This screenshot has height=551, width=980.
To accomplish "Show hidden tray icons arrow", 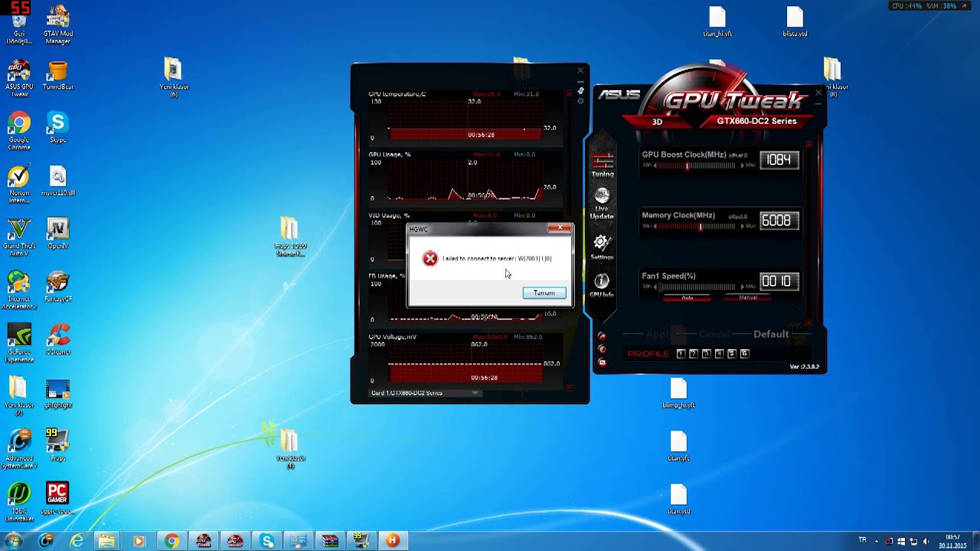I will (x=877, y=541).
